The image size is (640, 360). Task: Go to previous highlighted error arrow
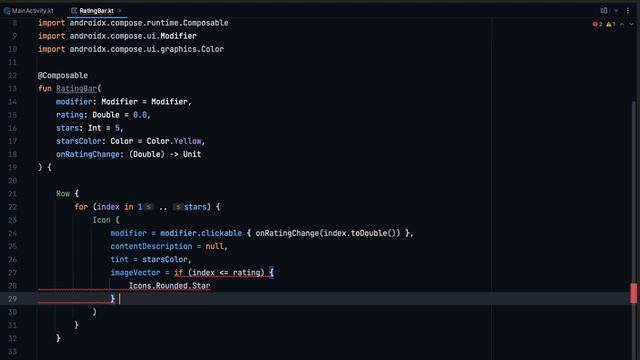(x=622, y=24)
